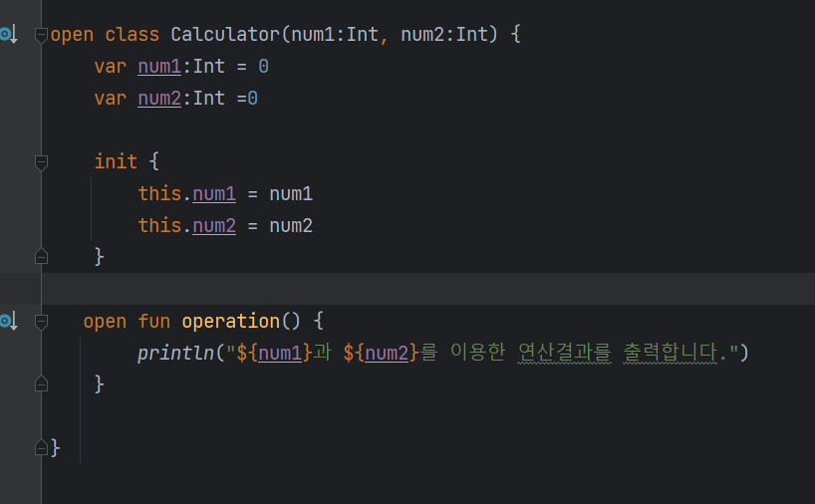Viewport: 815px width, 504px height.
Task: Click the 'fun' keyword
Action: pyautogui.click(x=153, y=321)
